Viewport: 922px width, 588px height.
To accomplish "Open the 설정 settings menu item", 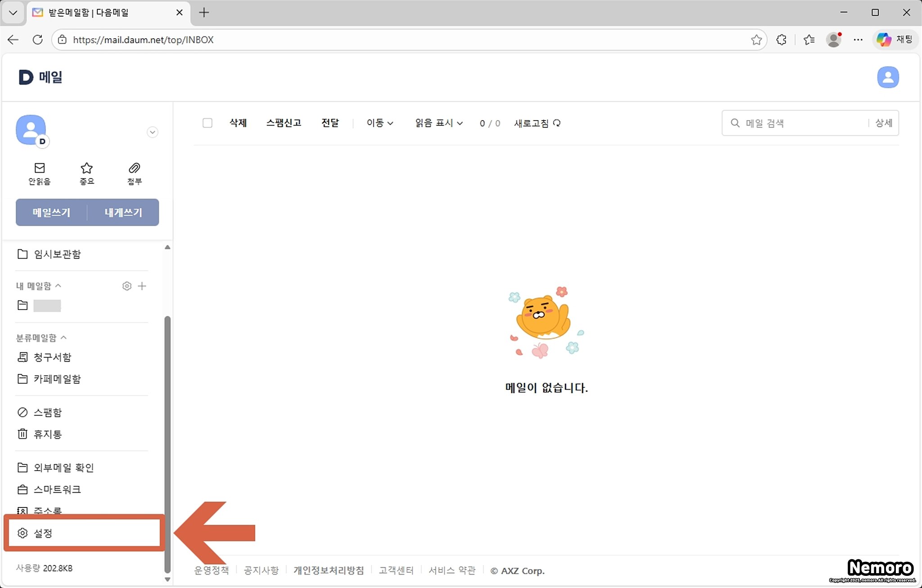I will pyautogui.click(x=43, y=533).
